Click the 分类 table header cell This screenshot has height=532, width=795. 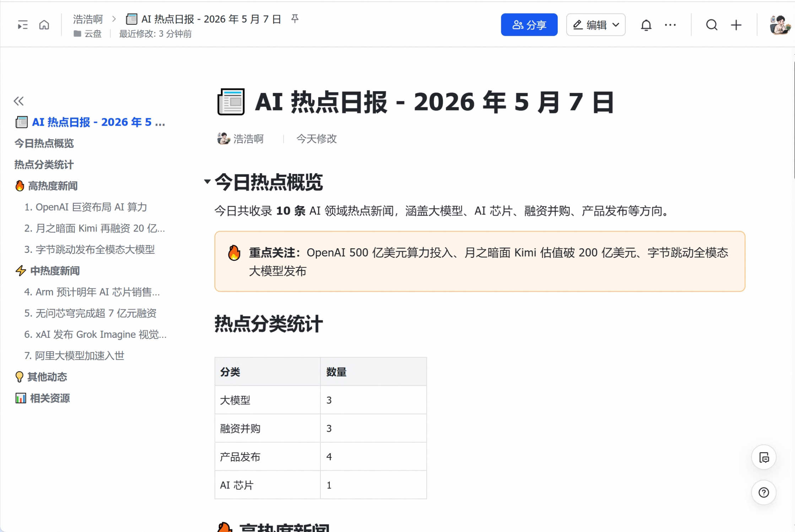pyautogui.click(x=267, y=372)
